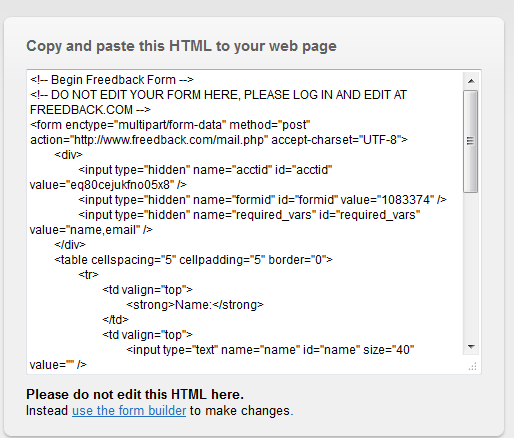
Task: Click the 'DO NOT EDIT YOUR FORM HERE' comment line
Action: click(x=218, y=95)
